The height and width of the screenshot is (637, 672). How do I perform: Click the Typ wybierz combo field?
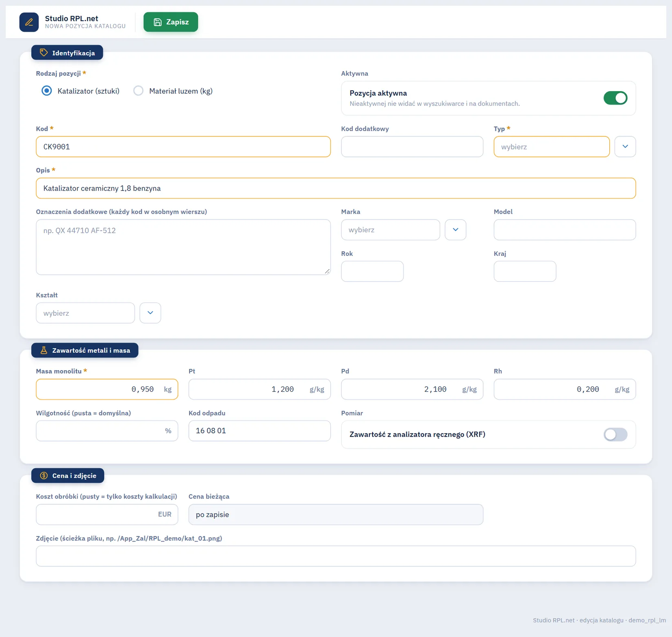pos(551,147)
